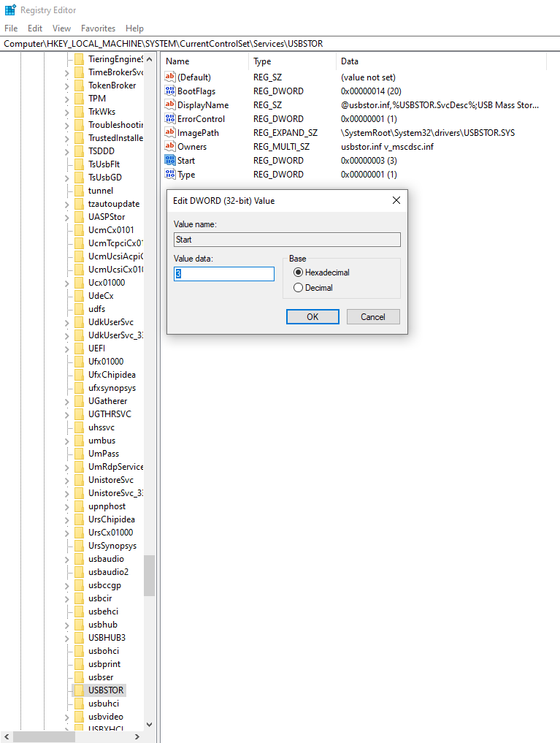Screen dimensions: 560x743
Task: Select the UrsSynopsys key
Action: coord(112,546)
